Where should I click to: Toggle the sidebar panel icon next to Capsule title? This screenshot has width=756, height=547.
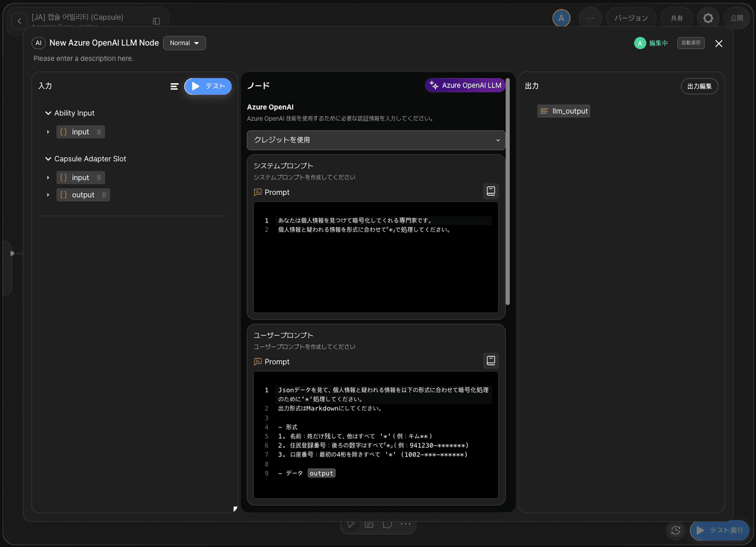coord(156,21)
